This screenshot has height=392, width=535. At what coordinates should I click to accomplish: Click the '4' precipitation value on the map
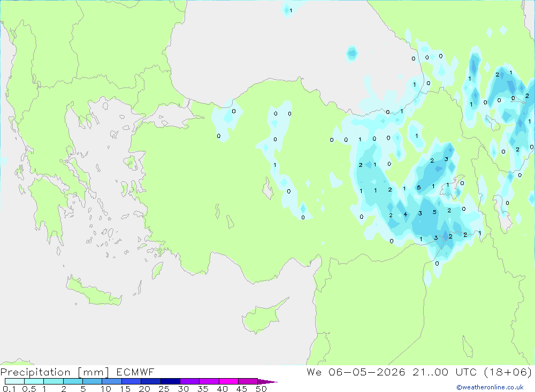coord(406,214)
